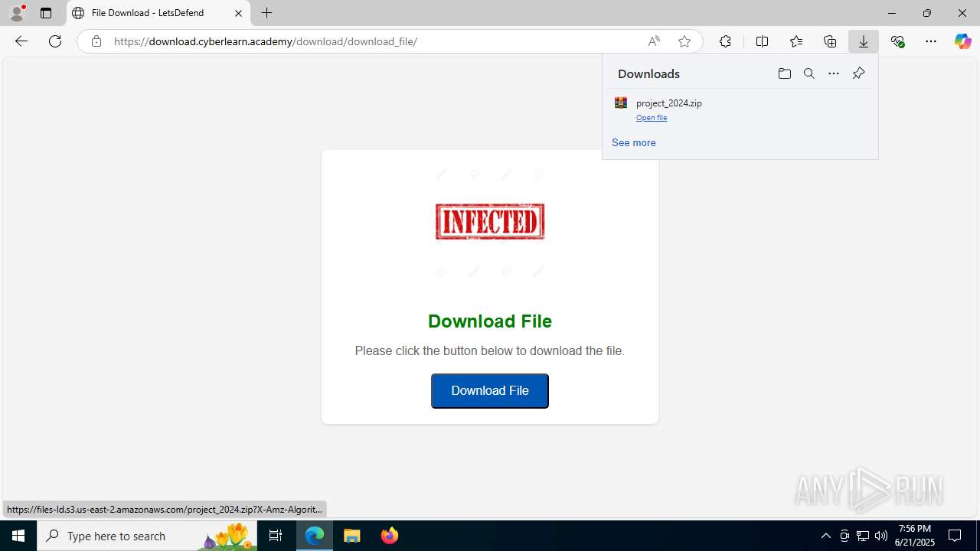Click the Open file link

652,118
